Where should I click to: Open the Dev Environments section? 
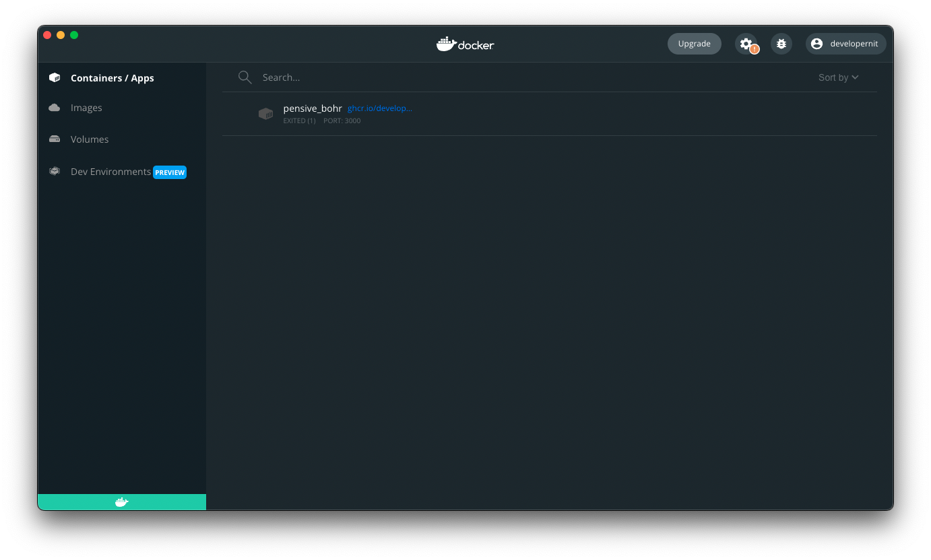110,171
